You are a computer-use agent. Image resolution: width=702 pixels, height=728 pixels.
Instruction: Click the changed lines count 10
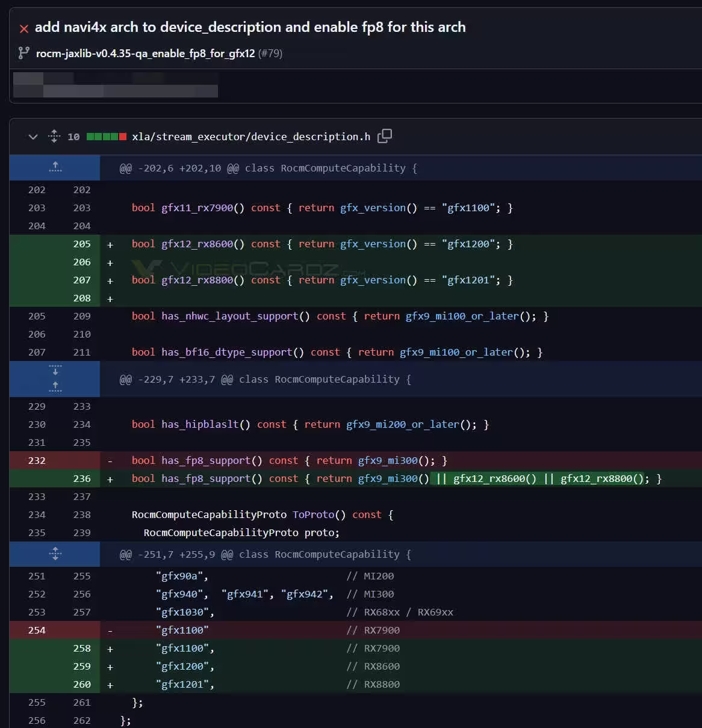coord(73,137)
